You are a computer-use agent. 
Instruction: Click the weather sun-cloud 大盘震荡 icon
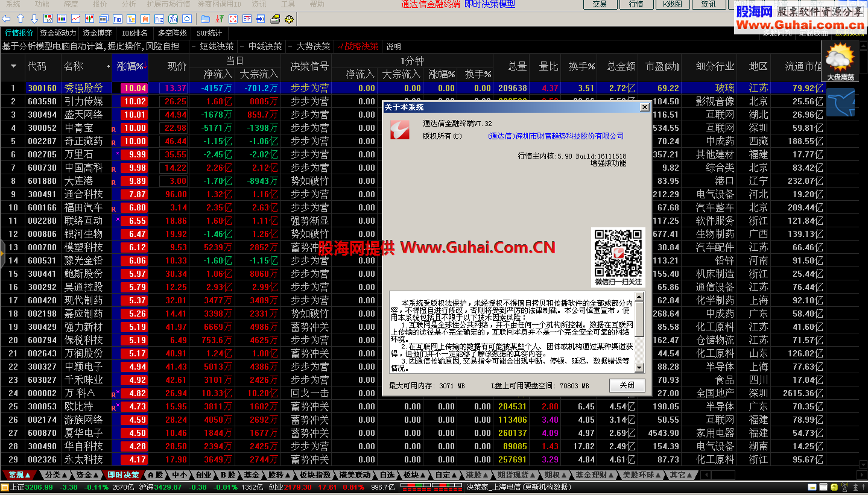pyautogui.click(x=840, y=60)
